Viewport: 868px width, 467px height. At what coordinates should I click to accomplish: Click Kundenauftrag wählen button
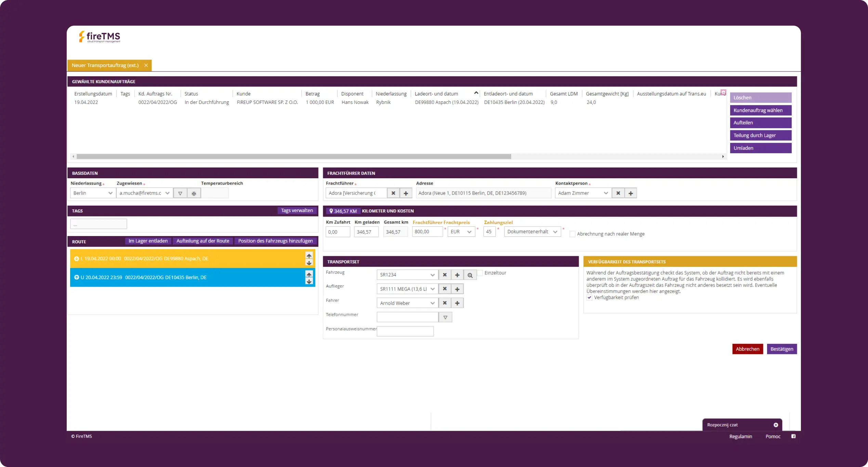tap(761, 110)
